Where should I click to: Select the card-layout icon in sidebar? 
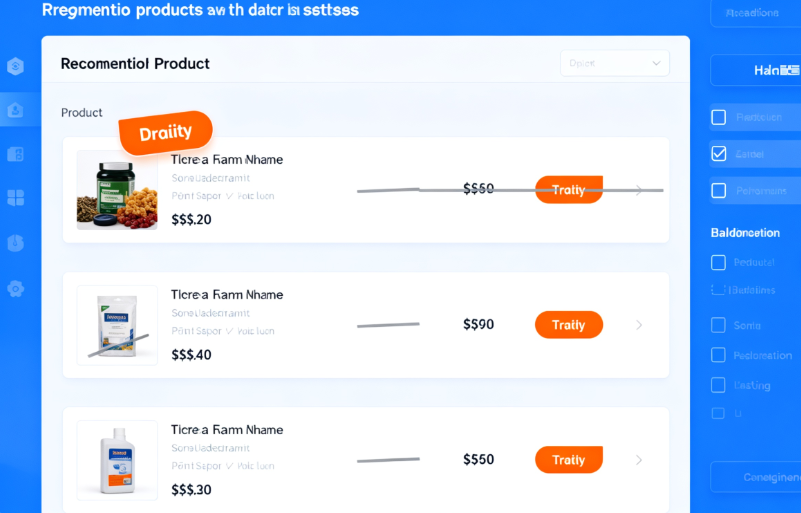tap(15, 154)
